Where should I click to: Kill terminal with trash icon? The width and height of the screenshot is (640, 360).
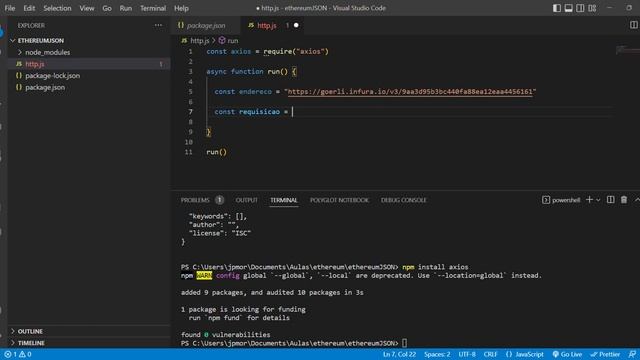click(624, 200)
